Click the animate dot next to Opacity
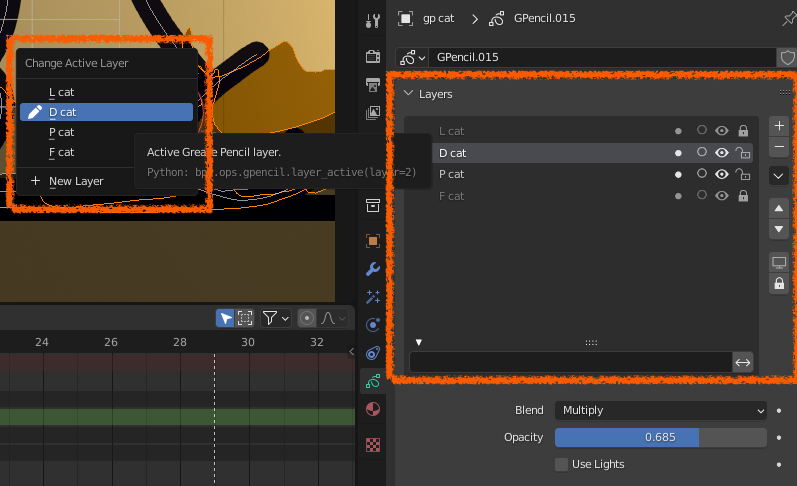Screen dimensions: 797x486 click(x=779, y=437)
